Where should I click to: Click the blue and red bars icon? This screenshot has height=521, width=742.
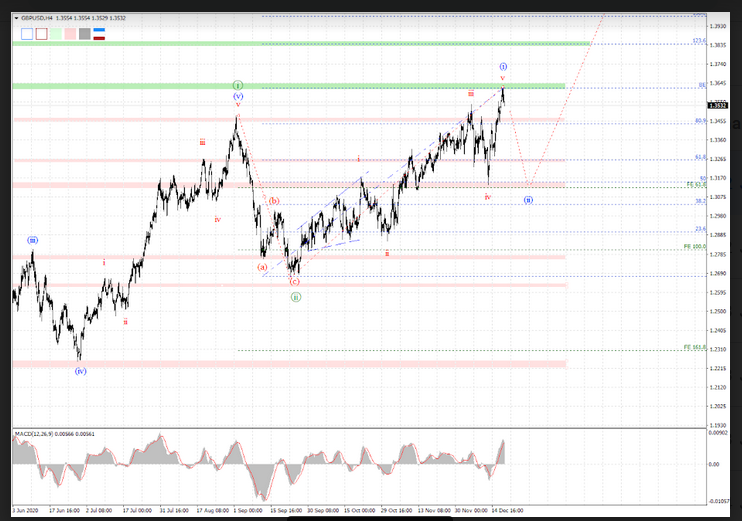(x=99, y=33)
